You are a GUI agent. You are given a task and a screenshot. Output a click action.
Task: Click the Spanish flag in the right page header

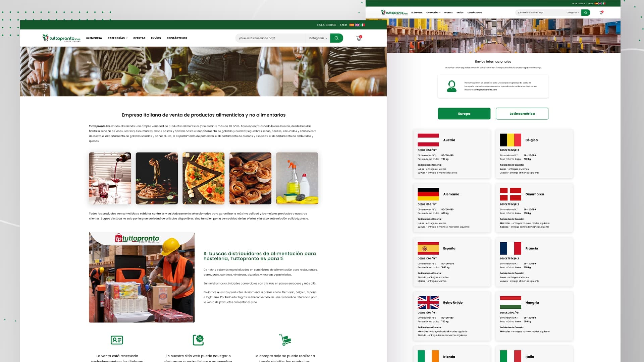pyautogui.click(x=596, y=3)
